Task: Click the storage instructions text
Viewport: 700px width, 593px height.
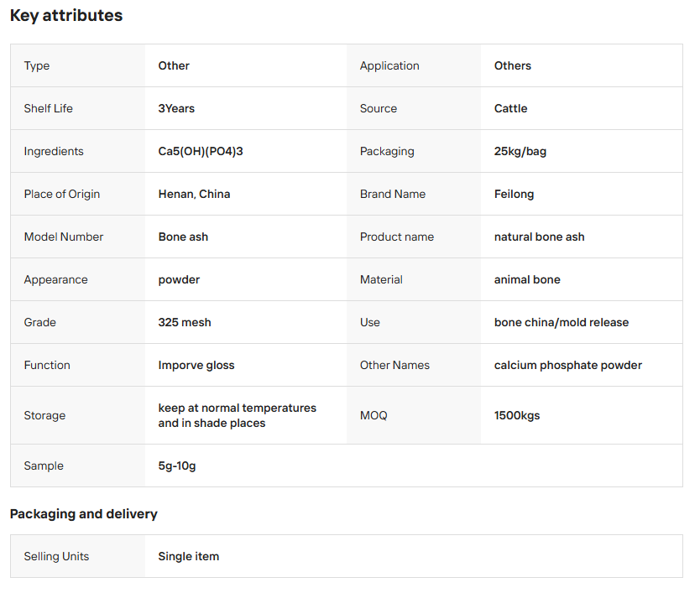Action: pos(237,415)
